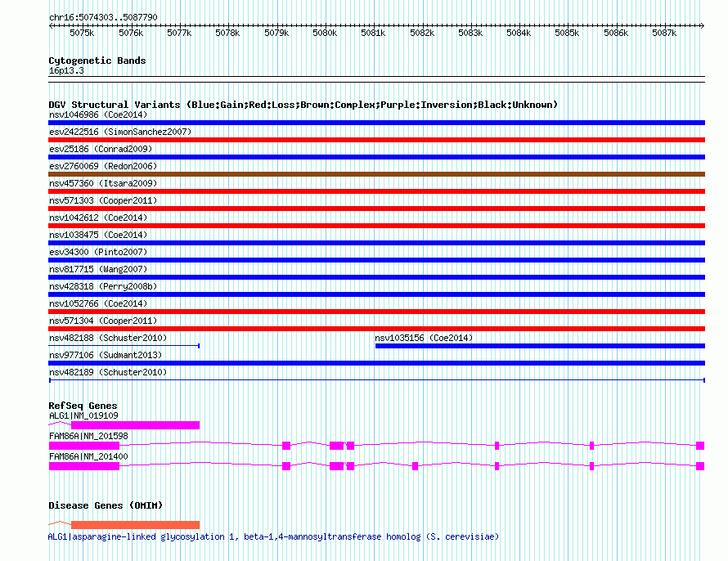Click the Cytogenetic Bands track heading
The image size is (728, 561).
(97, 61)
